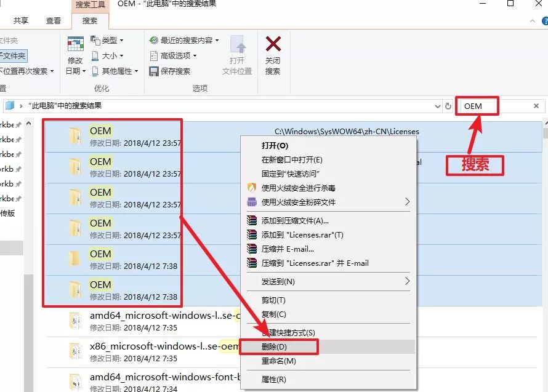
Task: Collapse the navigation pane up arrow
Action: tap(29, 123)
